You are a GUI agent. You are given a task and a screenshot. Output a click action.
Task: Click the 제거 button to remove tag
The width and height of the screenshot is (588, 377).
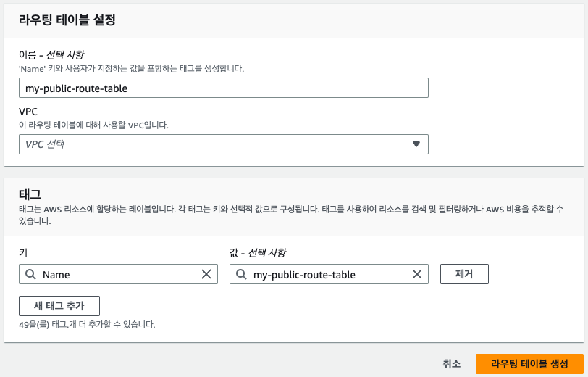pos(464,274)
